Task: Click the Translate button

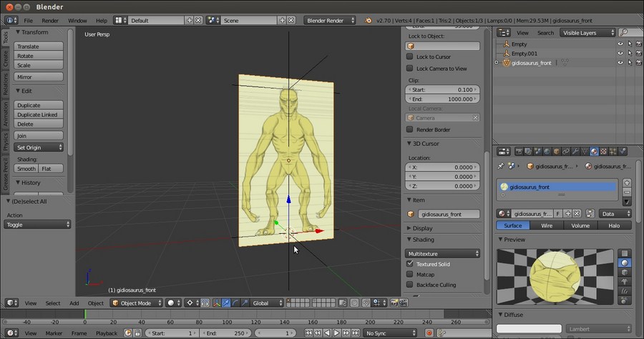Action: click(39, 46)
